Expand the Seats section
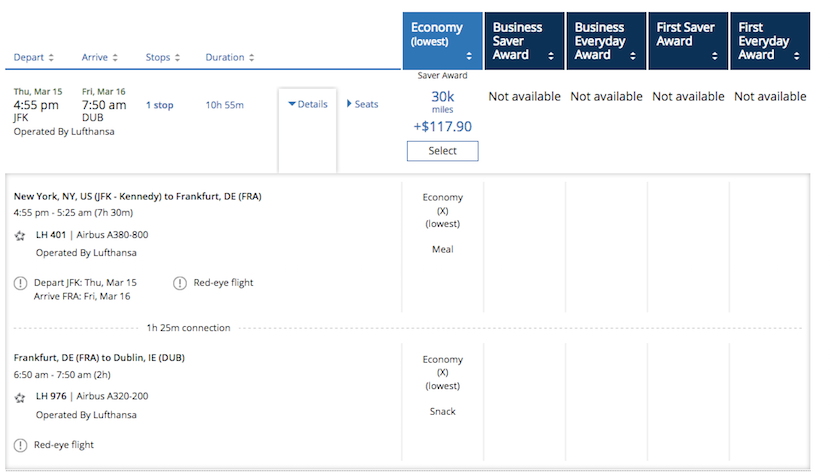 click(362, 104)
